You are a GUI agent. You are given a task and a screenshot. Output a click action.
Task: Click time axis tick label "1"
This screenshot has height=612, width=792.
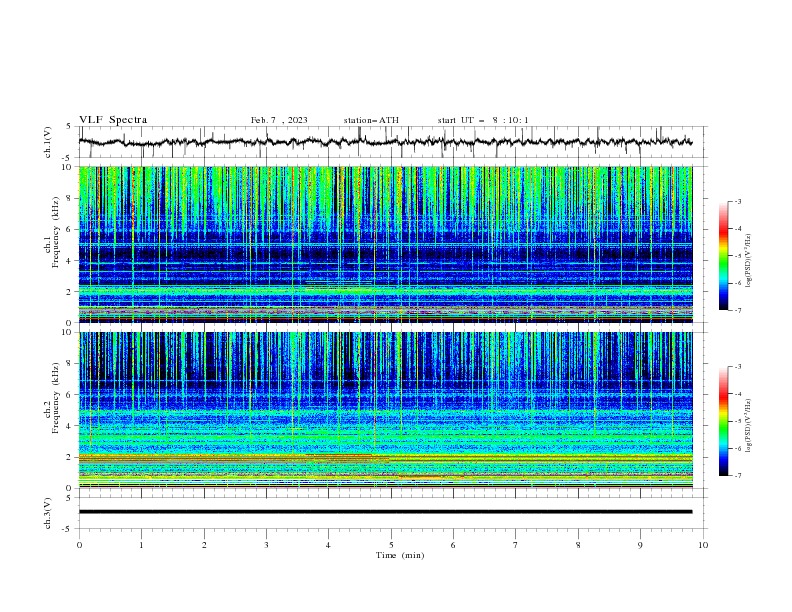point(141,545)
